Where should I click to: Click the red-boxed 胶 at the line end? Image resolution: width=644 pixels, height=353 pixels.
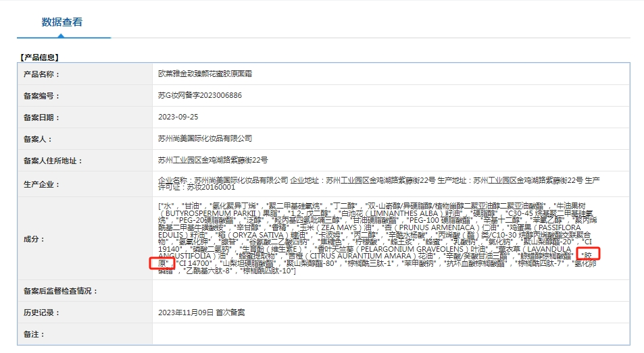(x=591, y=255)
